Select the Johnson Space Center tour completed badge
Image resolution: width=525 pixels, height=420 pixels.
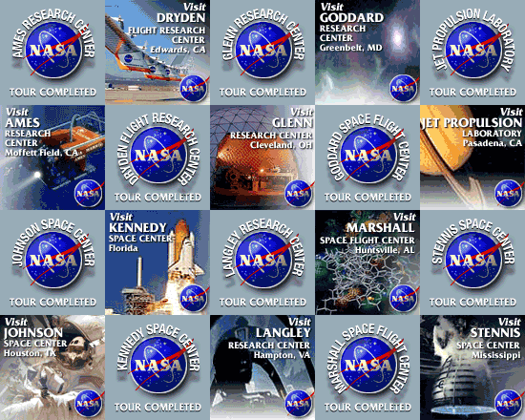coord(52,262)
